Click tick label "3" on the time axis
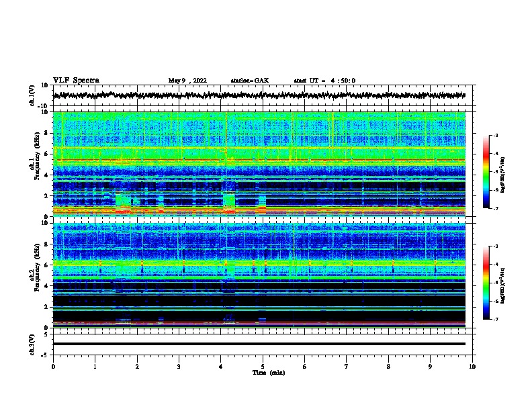 [179, 367]
